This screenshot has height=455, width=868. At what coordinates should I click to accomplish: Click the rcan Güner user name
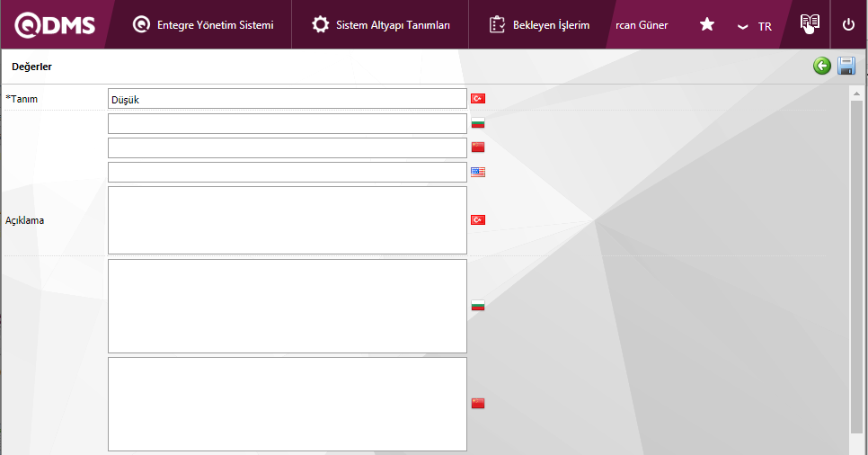642,25
